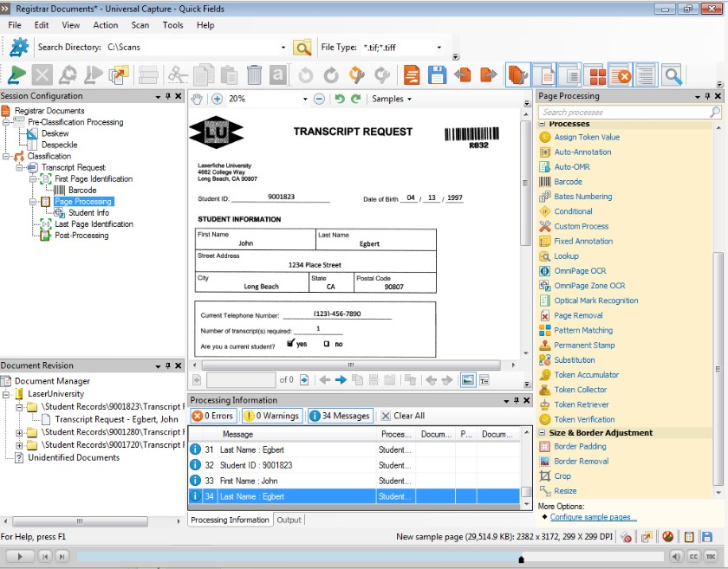Open the Action menu
This screenshot has height=569, width=728.
(106, 25)
